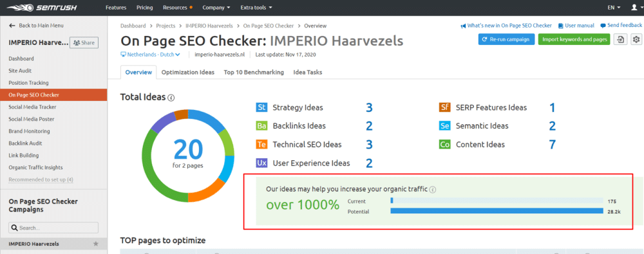This screenshot has height=254, width=644.
Task: Switch to the Top 10 Benchmarking tab
Action: [x=254, y=72]
